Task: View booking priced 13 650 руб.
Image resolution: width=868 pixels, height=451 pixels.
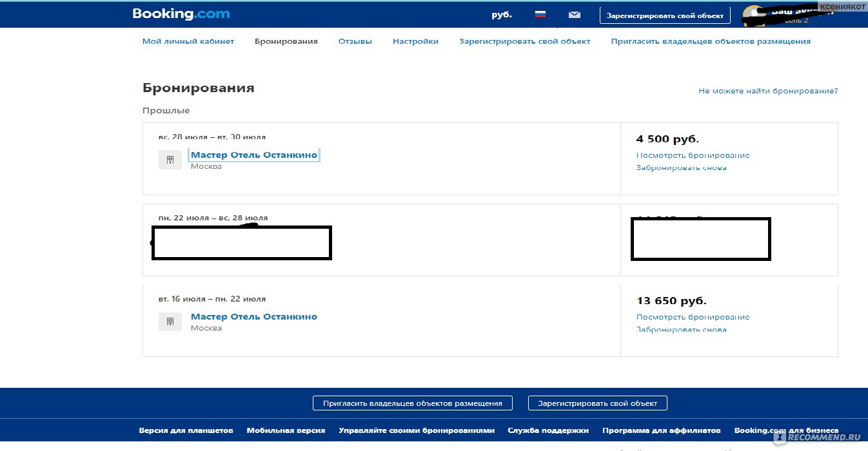Action: click(x=693, y=317)
